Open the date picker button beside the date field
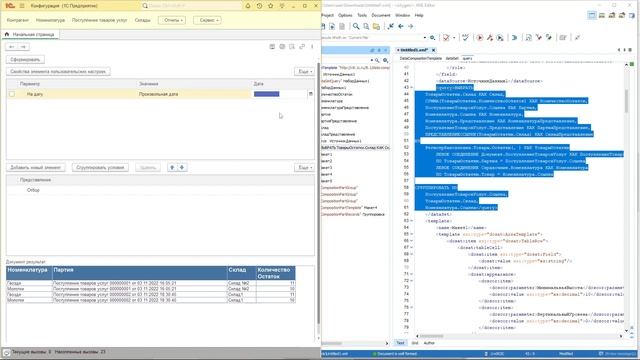 (x=311, y=94)
